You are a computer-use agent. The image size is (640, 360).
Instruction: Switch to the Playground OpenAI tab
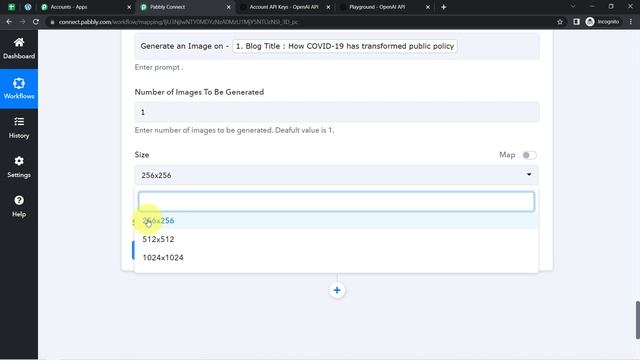(x=384, y=7)
